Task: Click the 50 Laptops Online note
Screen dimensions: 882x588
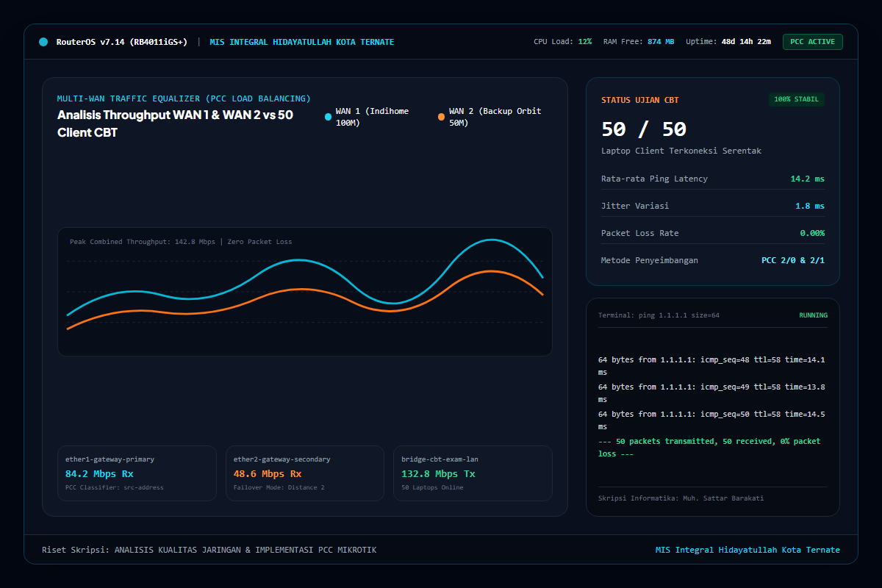Action: 432,487
